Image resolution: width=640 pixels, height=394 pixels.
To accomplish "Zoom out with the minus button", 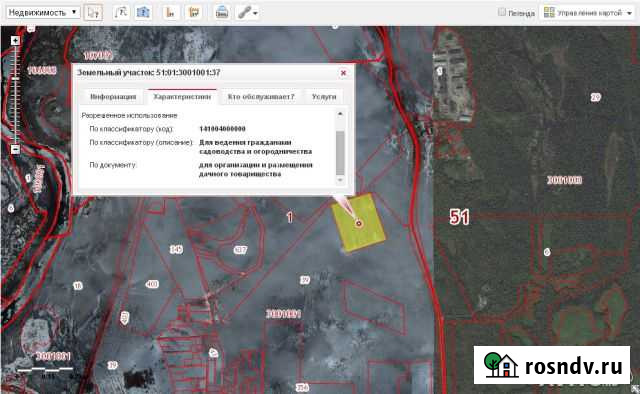I will coord(15,149).
